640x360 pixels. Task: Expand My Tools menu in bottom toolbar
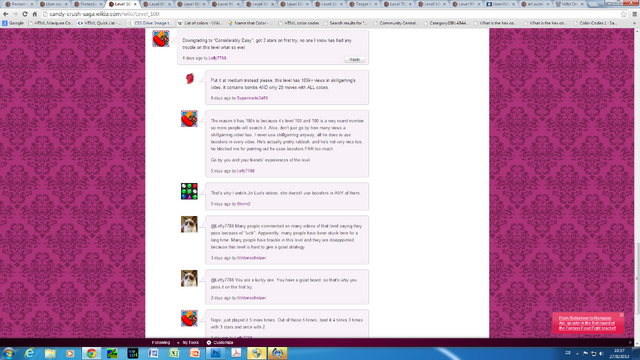(188, 343)
